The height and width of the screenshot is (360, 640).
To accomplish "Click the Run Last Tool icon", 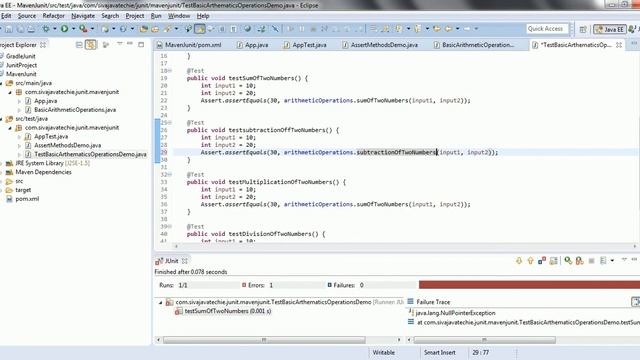I will point(83,29).
